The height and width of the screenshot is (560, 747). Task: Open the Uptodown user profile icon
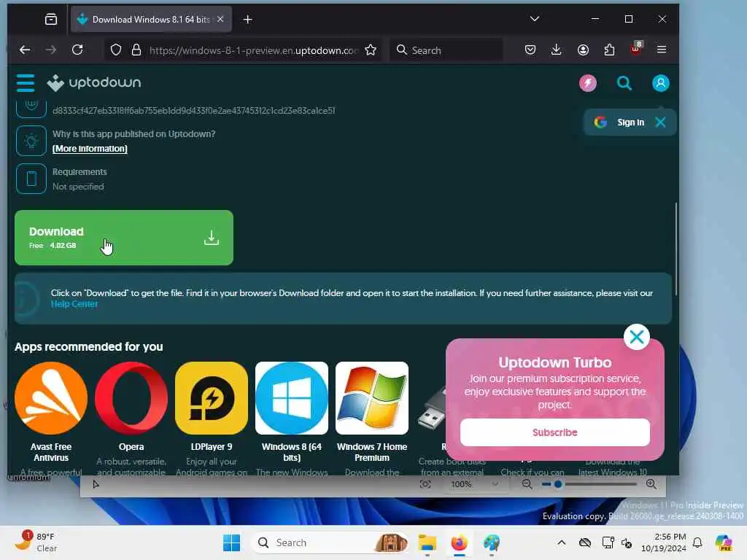660,83
